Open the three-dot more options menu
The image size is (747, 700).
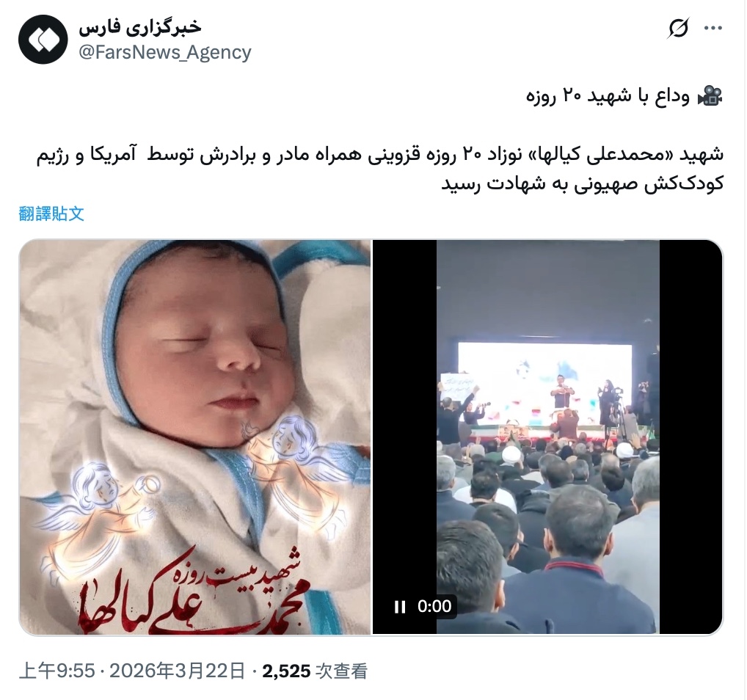pyautogui.click(x=713, y=29)
